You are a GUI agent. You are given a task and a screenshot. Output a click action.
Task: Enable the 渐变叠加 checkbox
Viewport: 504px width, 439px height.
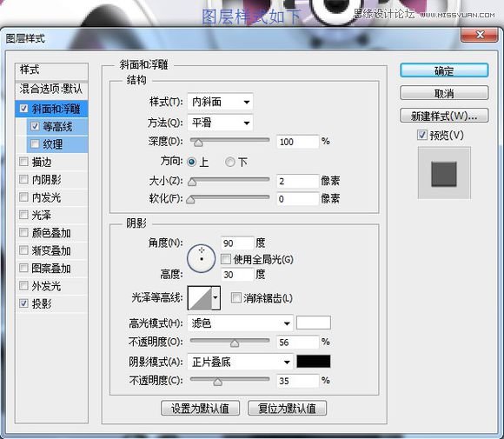tap(23, 249)
